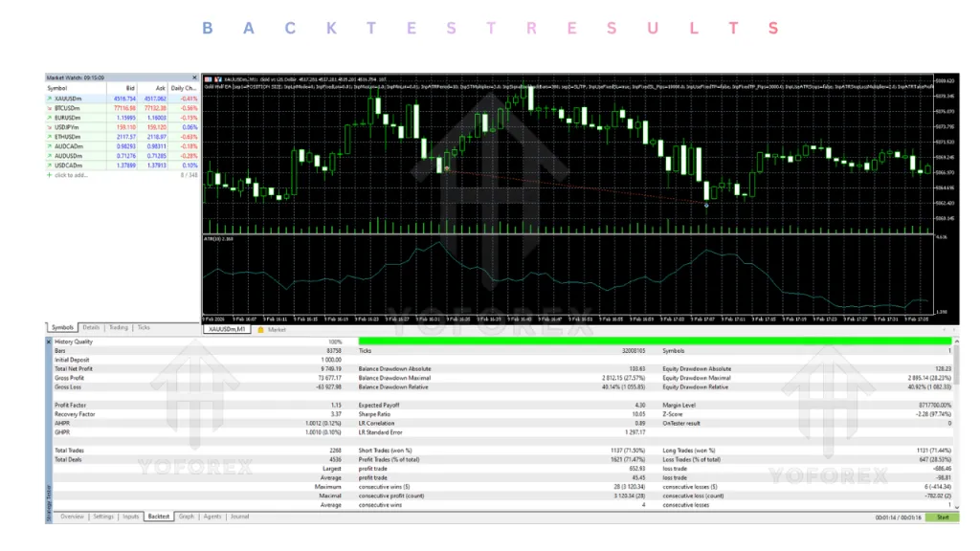Screen dimensions: 980x551
Task: Click the 'click to add...' symbol field
Action: (x=71, y=175)
